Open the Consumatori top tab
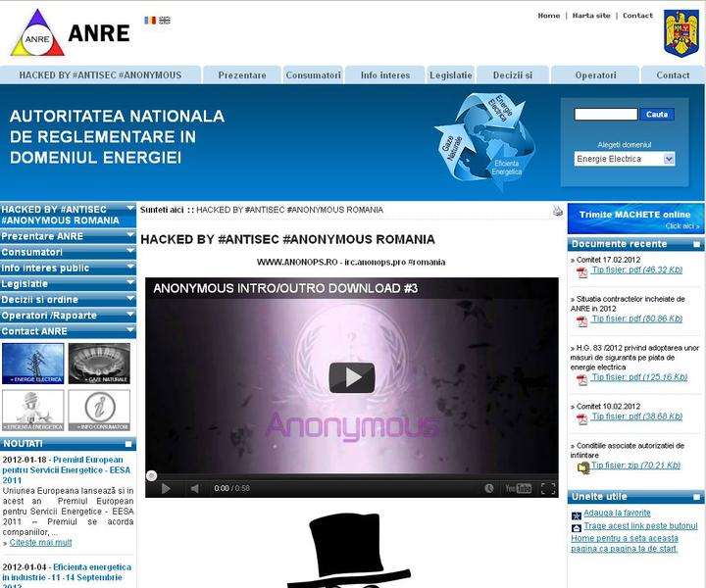Image resolution: width=706 pixels, height=588 pixels. tap(313, 75)
